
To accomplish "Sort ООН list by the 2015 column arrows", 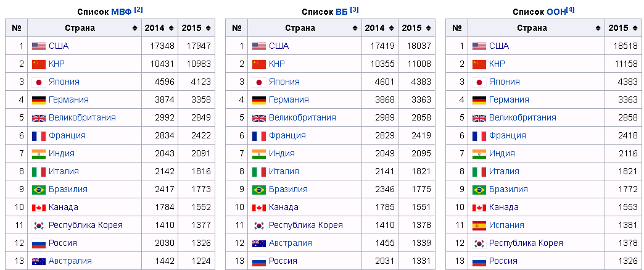I will (x=635, y=28).
